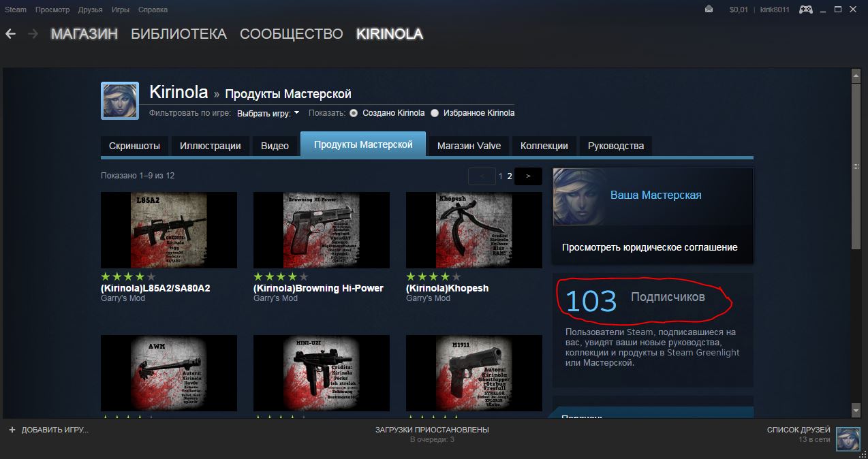Open the L85A2 rifle thumbnail
This screenshot has height=459, width=868.
[x=169, y=230]
